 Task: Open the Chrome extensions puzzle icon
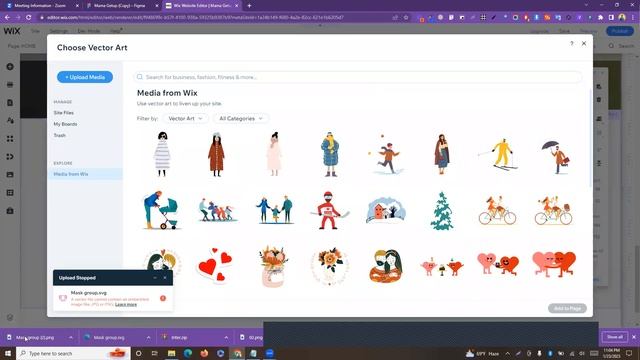[600, 18]
